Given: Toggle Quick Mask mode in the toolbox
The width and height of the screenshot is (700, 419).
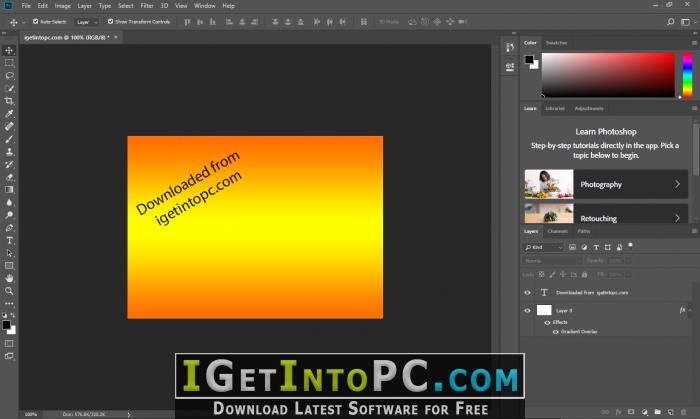Looking at the screenshot, I should (x=9, y=344).
